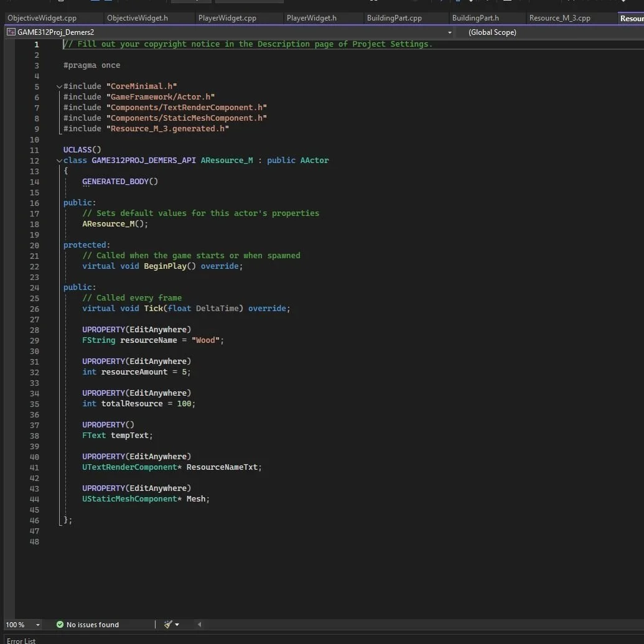Expand the GAME312Proj_Demers2 project dropdown
644x644 pixels.
pos(449,32)
